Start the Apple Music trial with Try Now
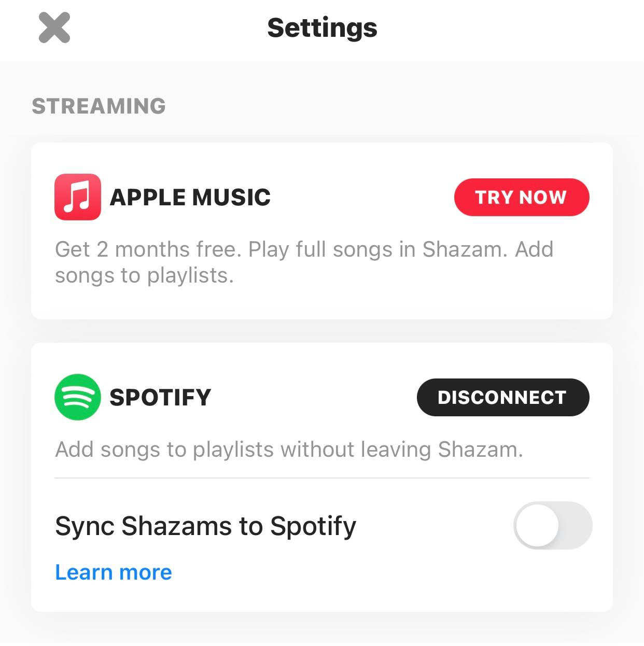Screen dimensions: 644x646 click(522, 197)
